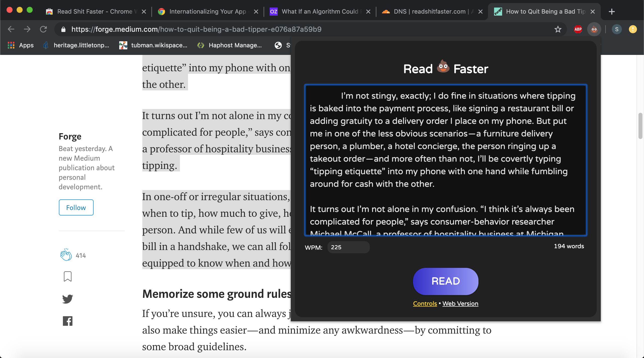Open the Read Shit Faster poop extension icon
644x358 pixels.
click(594, 29)
